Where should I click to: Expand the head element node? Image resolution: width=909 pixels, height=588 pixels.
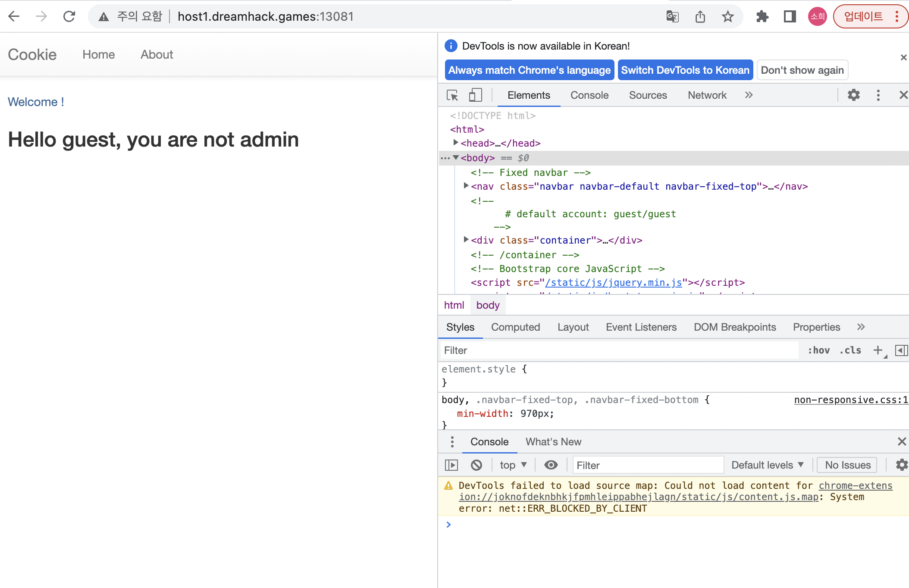coord(456,143)
